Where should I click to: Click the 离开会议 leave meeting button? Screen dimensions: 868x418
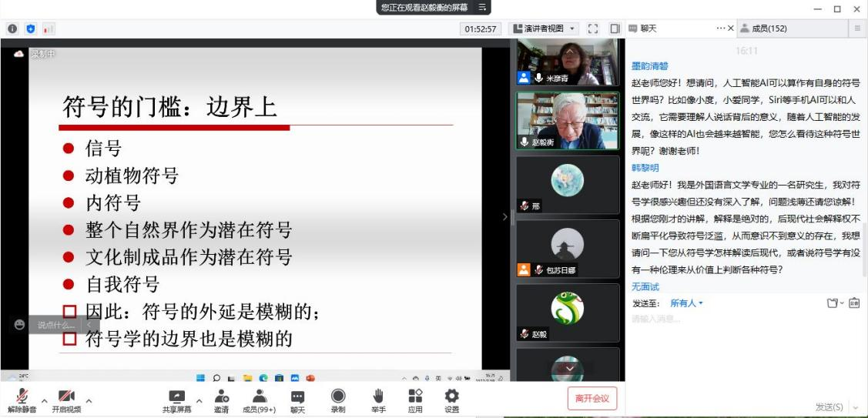592,398
